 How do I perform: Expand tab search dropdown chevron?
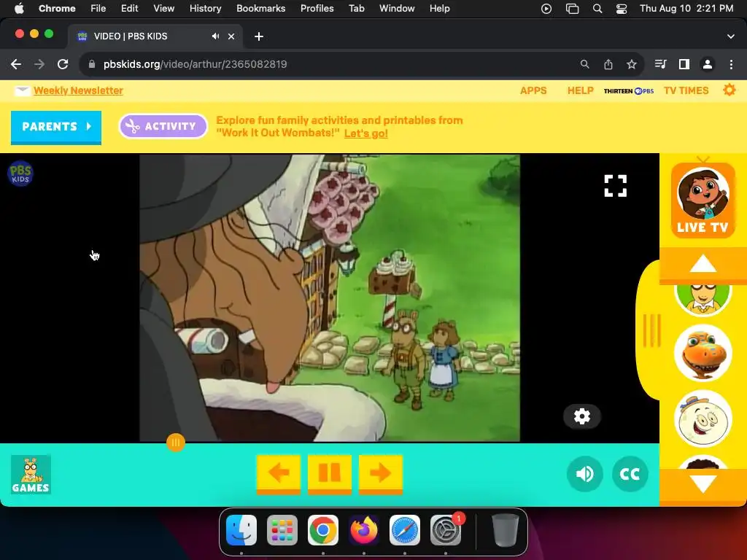[731, 36]
